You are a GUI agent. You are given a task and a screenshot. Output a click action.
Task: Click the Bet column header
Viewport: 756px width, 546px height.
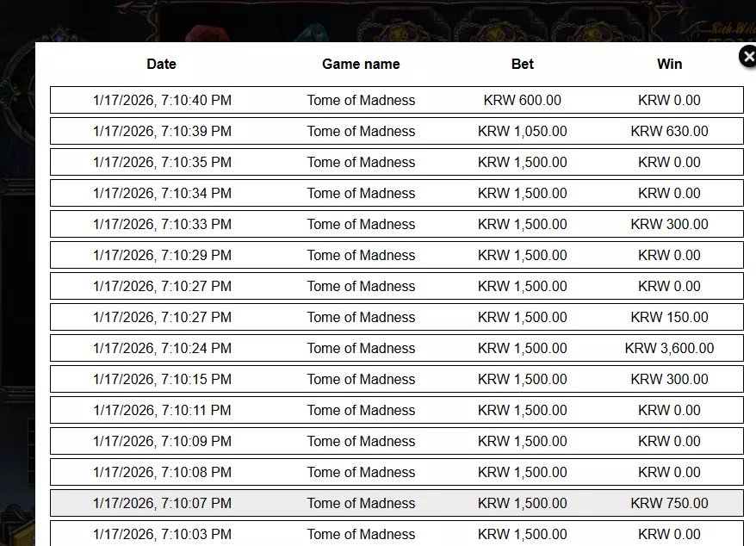tap(522, 64)
